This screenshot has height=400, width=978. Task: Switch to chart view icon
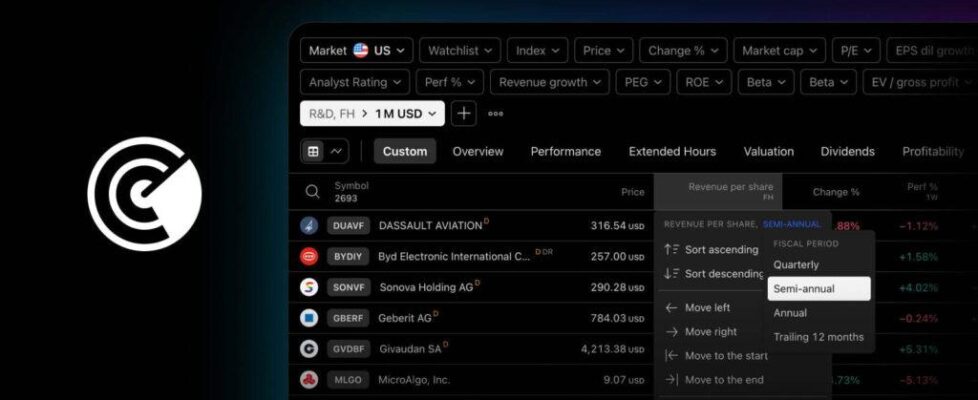click(336, 151)
